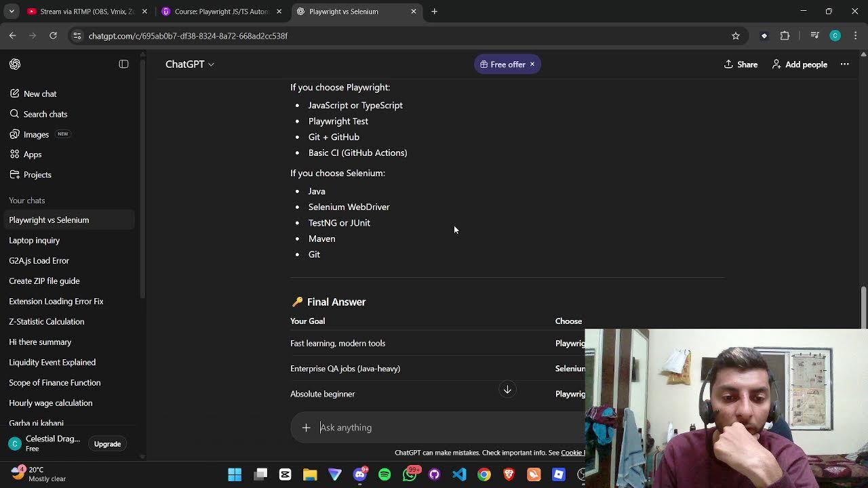View site information icon in address bar
The image size is (868, 488).
[77, 36]
